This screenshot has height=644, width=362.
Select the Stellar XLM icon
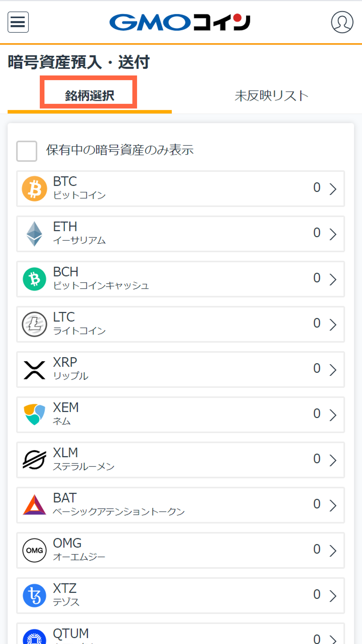point(35,460)
